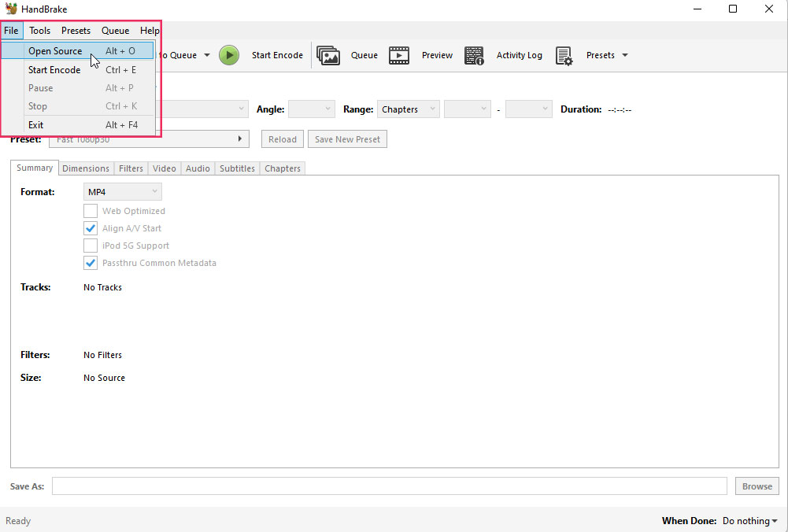
Task: Toggle iPod 5G Support checkbox
Action: tap(91, 246)
